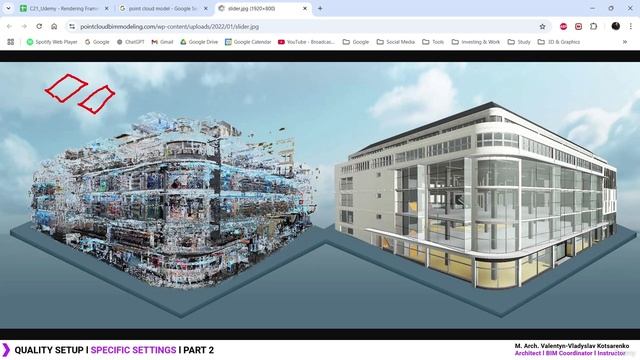640x360 pixels.
Task: Open the Google bookmark link
Action: tap(97, 42)
